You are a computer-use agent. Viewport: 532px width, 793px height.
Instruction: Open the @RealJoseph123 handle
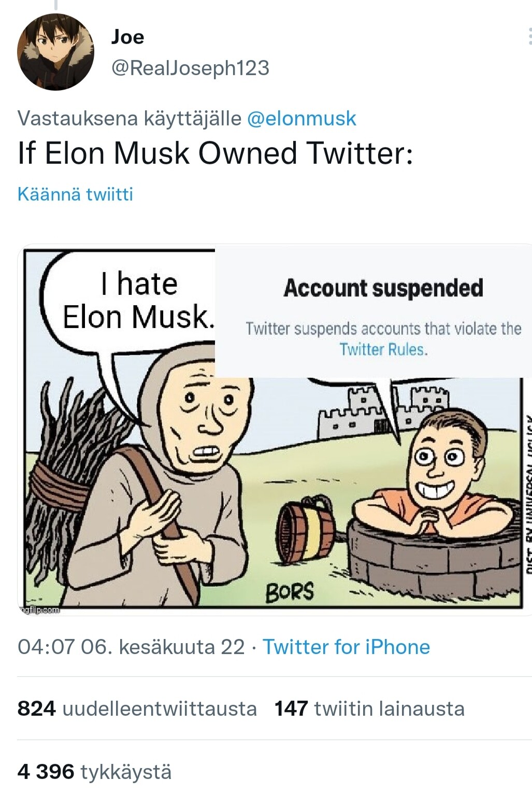[x=190, y=68]
